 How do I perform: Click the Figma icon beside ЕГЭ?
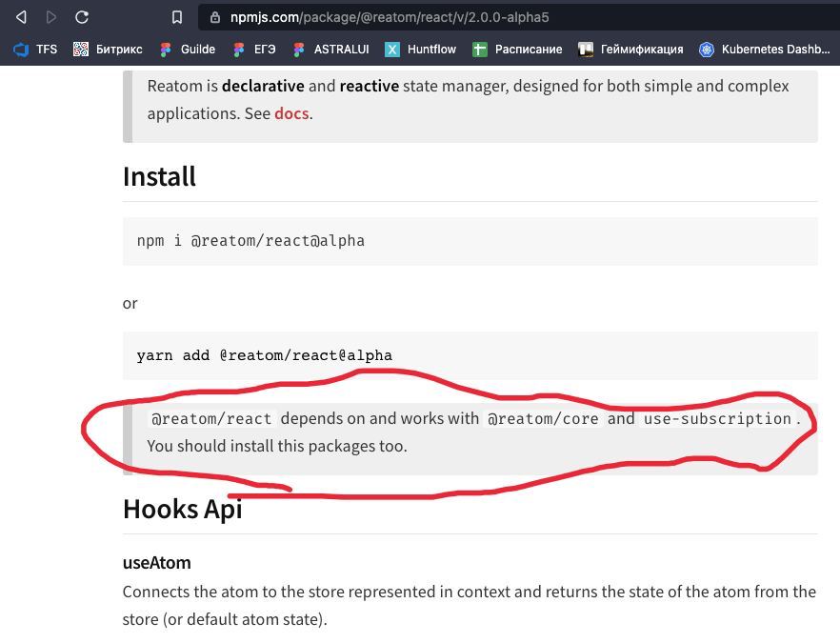click(239, 50)
